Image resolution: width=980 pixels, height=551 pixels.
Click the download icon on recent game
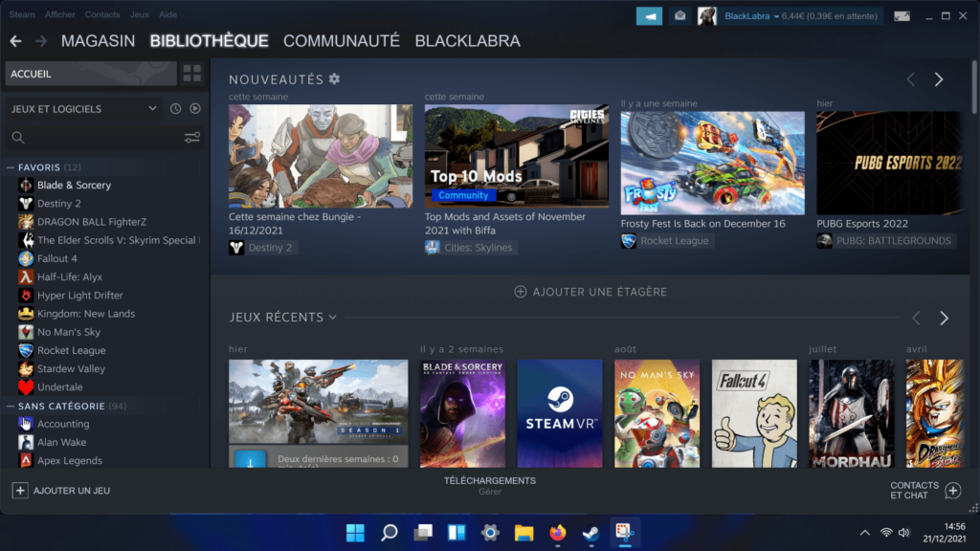point(250,460)
